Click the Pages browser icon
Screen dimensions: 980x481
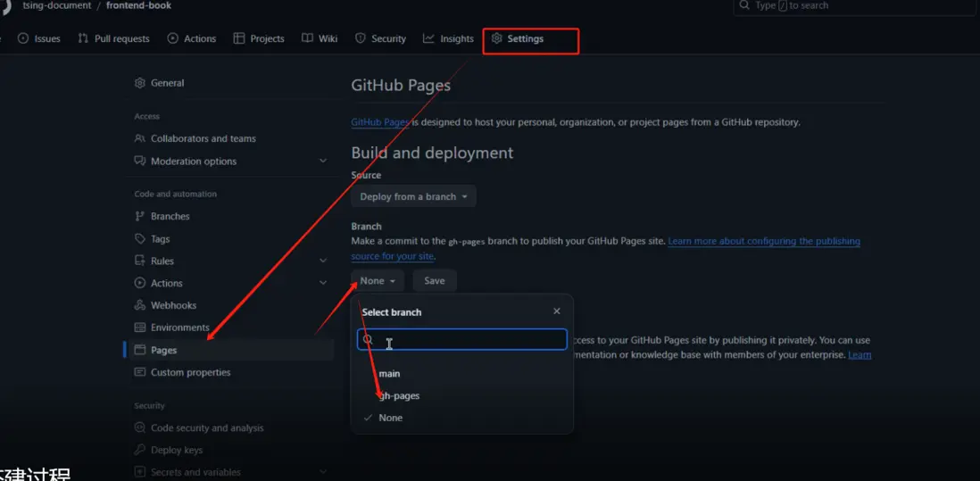[x=140, y=350]
